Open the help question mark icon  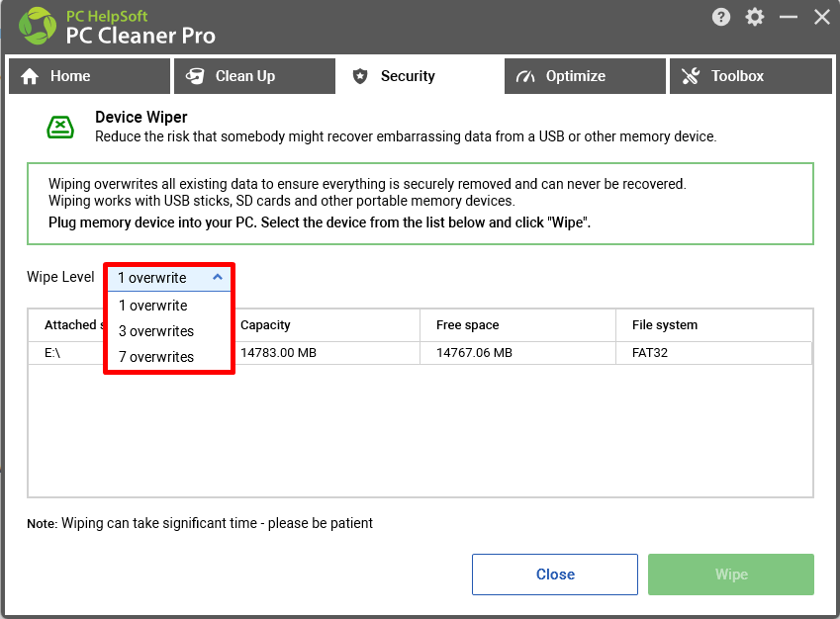pos(721,17)
